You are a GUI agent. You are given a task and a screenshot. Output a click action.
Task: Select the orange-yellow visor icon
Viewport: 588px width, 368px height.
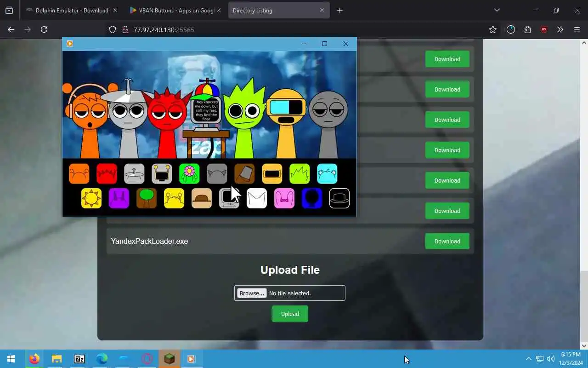[272, 174]
